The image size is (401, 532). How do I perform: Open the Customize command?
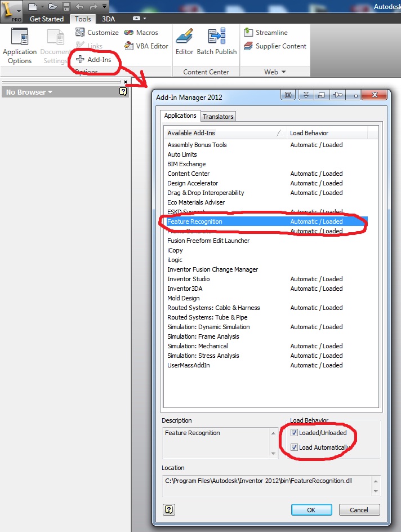pos(97,33)
